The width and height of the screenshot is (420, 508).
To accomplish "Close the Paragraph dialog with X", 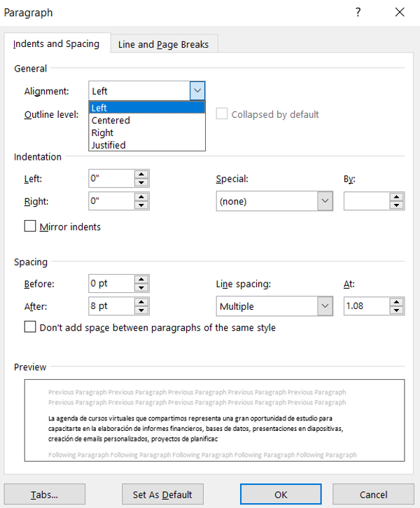I will click(x=400, y=13).
